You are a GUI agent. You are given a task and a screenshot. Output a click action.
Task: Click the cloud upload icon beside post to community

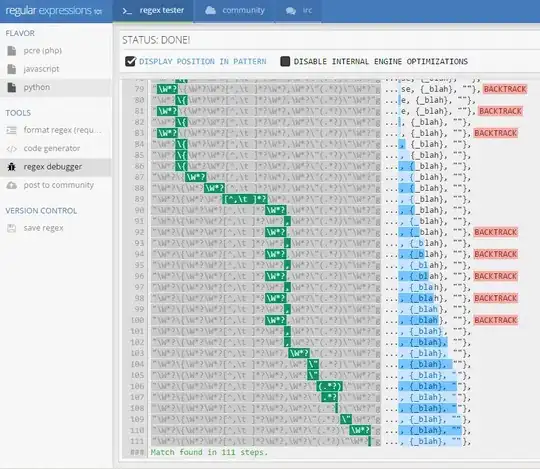(x=12, y=185)
